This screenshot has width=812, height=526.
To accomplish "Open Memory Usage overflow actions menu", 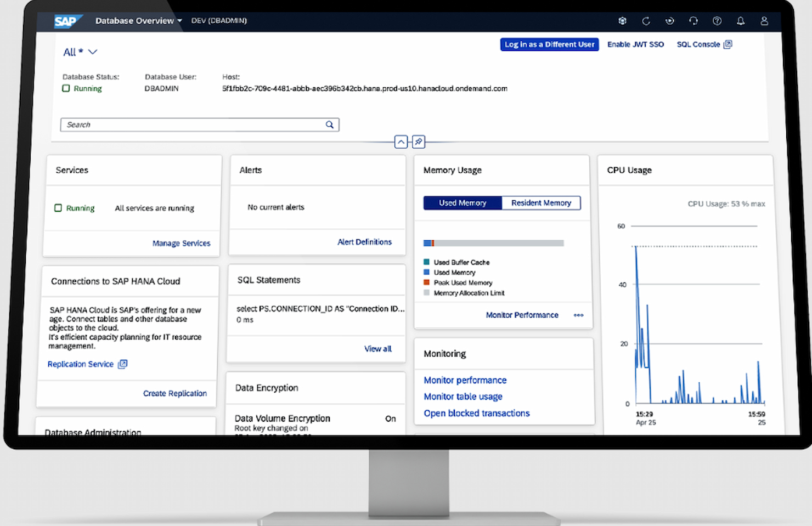I will pyautogui.click(x=578, y=315).
